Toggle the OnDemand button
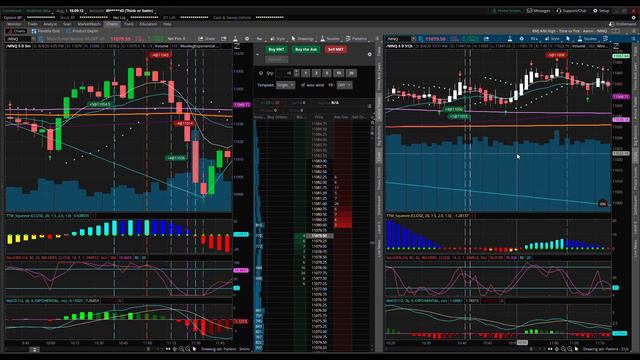 pos(622,24)
